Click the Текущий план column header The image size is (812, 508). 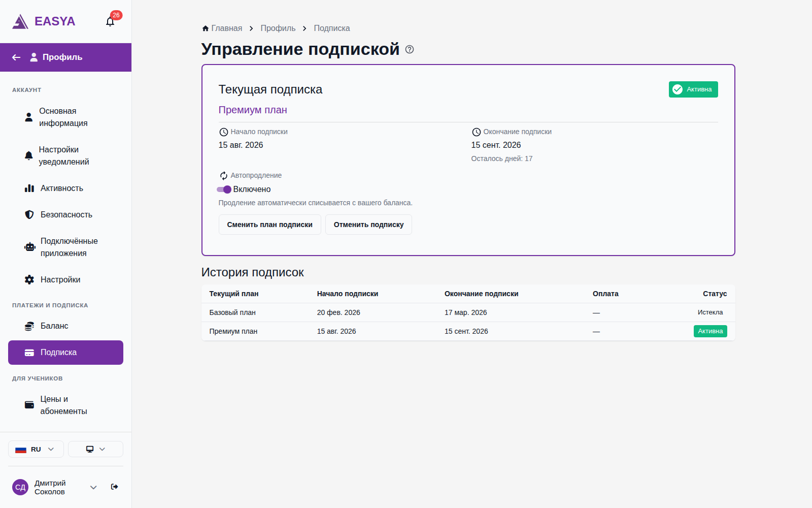234,294
